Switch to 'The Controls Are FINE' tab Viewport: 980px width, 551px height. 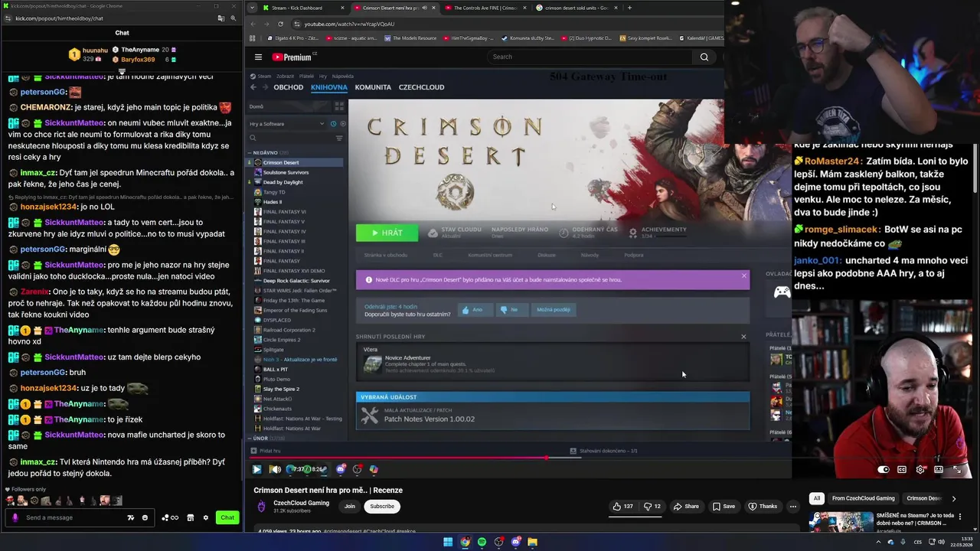click(x=485, y=8)
